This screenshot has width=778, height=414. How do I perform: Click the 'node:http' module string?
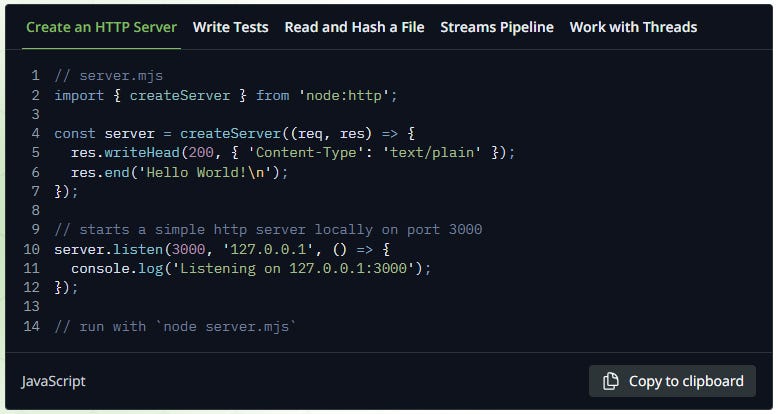click(x=343, y=95)
